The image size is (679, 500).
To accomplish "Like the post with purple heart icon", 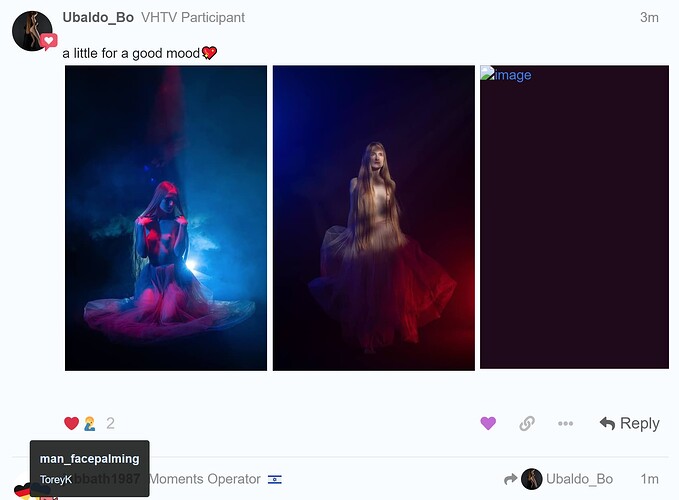I will click(x=488, y=423).
